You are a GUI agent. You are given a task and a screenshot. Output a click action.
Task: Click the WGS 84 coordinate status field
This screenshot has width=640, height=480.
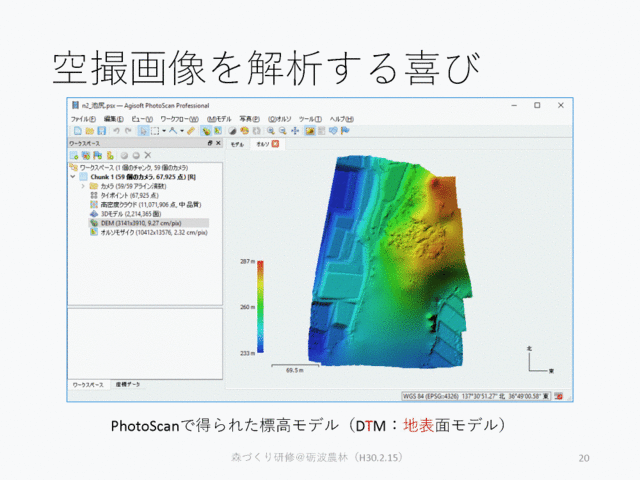point(476,396)
